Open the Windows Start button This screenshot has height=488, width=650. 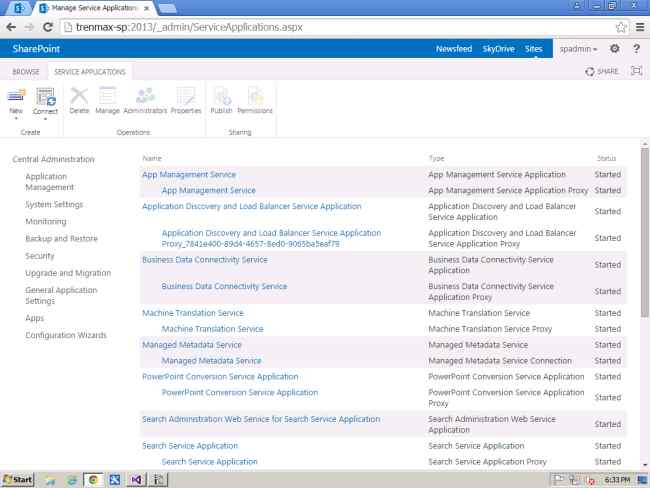tap(17, 480)
